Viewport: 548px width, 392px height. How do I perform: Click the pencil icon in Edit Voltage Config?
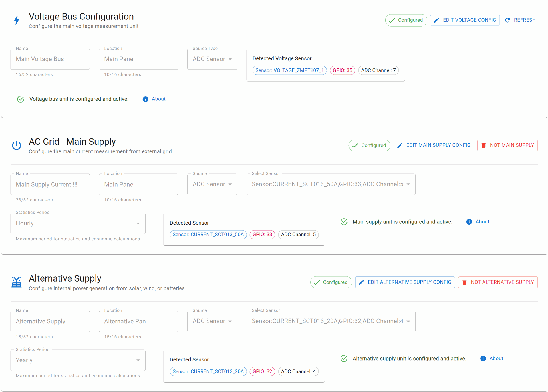pos(436,20)
